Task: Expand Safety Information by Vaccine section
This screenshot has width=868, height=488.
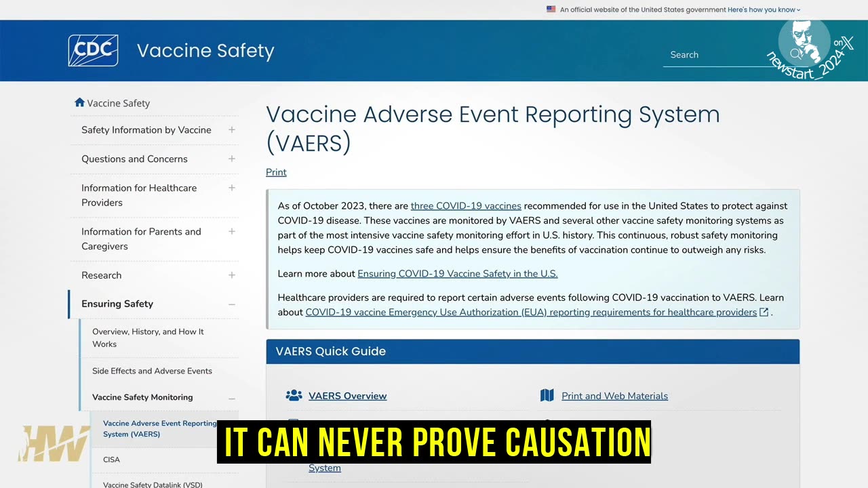Action: (x=232, y=129)
